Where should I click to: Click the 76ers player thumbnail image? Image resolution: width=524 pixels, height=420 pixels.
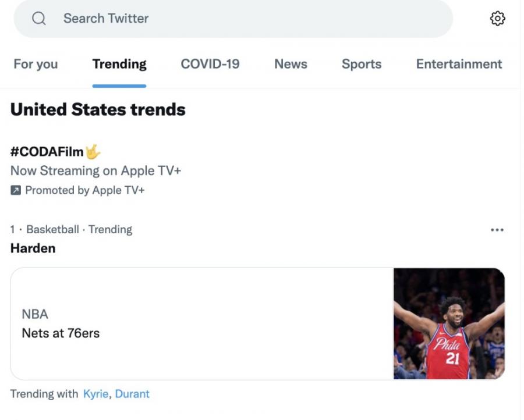pyautogui.click(x=449, y=323)
